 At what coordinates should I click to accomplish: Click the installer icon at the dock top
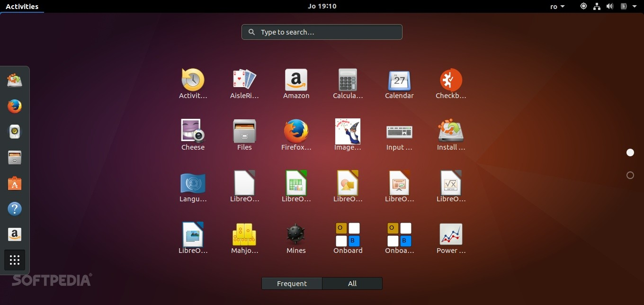[15, 81]
